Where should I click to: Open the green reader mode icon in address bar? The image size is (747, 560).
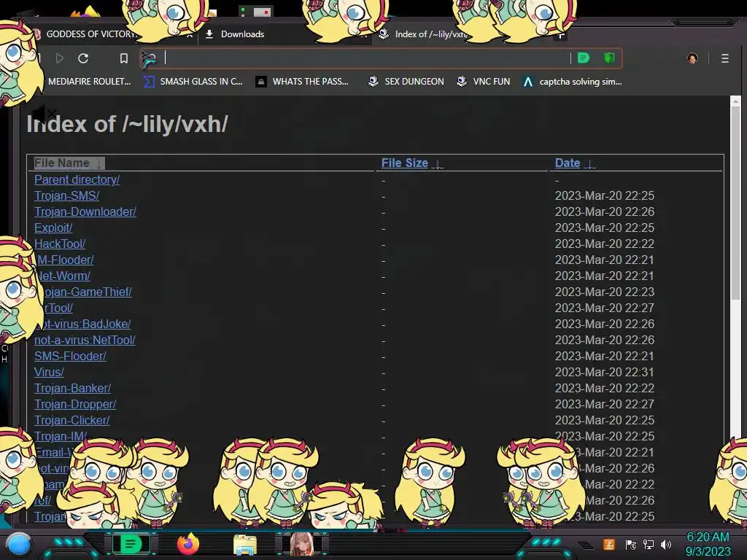click(583, 58)
